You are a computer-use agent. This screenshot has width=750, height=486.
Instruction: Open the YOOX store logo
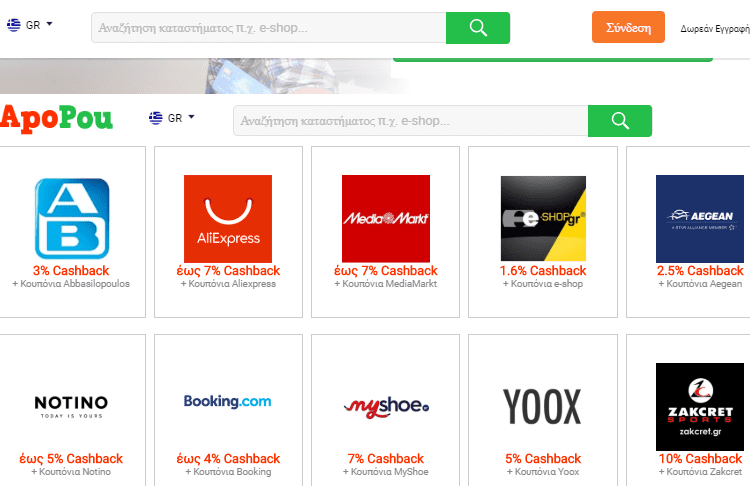click(x=542, y=407)
